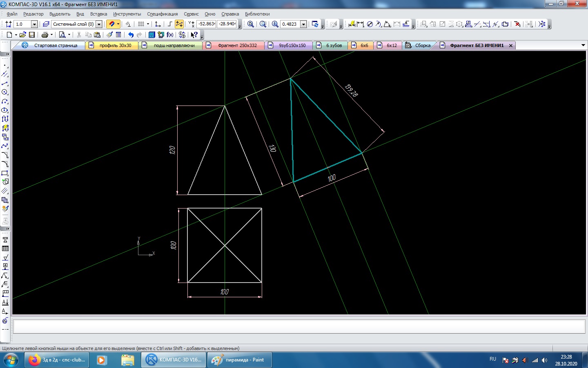The width and height of the screenshot is (588, 368).
Task: Switch to the Сборка tab
Action: tap(422, 45)
